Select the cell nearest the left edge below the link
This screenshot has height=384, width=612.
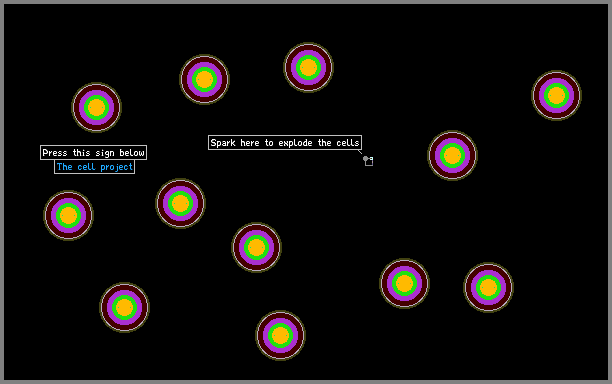68,215
